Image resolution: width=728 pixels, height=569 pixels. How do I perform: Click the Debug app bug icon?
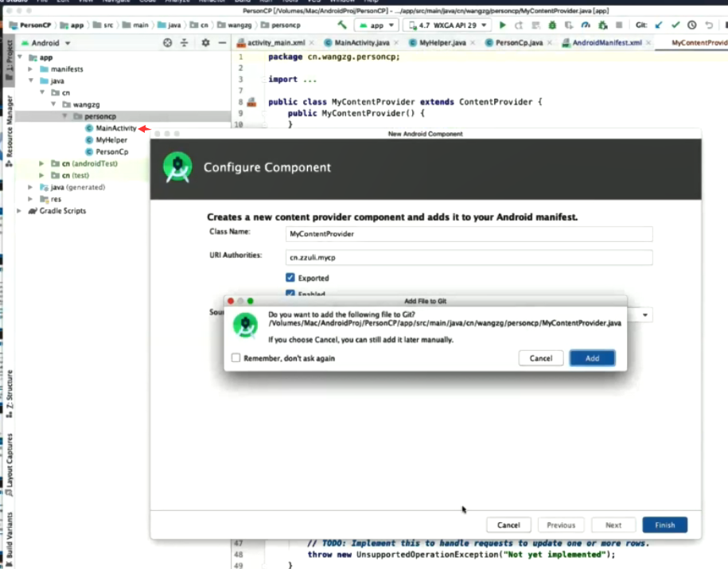pos(552,25)
